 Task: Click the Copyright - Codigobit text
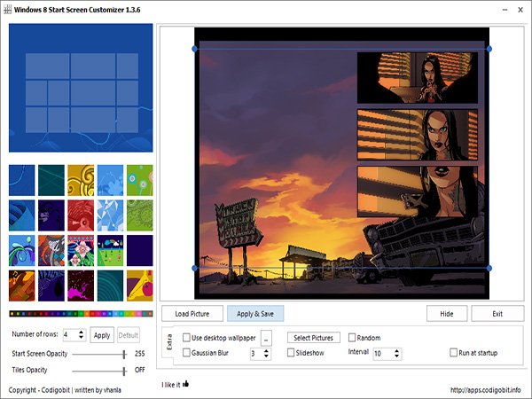[x=39, y=390]
